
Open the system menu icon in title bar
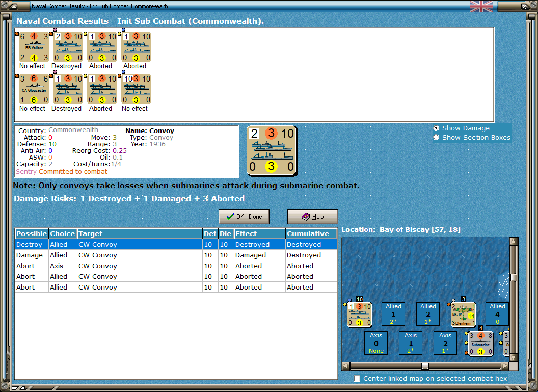[x=13, y=6]
